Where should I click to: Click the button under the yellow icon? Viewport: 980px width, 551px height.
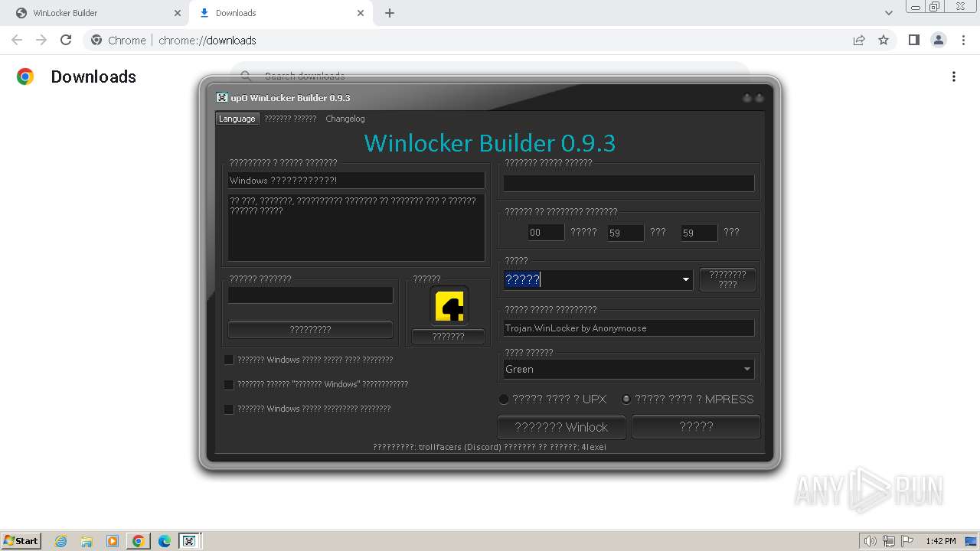click(448, 337)
